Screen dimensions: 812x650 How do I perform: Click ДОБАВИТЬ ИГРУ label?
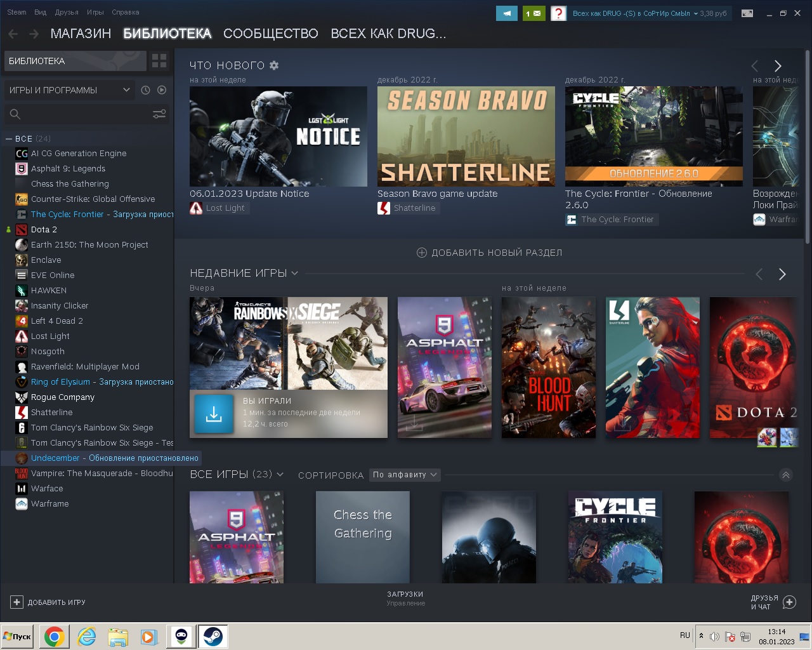tap(56, 602)
